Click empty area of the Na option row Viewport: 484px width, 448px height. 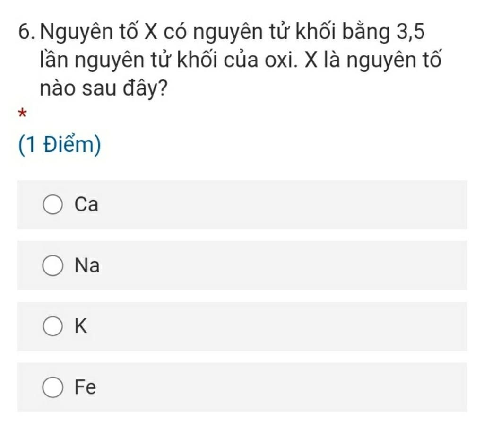pyautogui.click(x=278, y=265)
